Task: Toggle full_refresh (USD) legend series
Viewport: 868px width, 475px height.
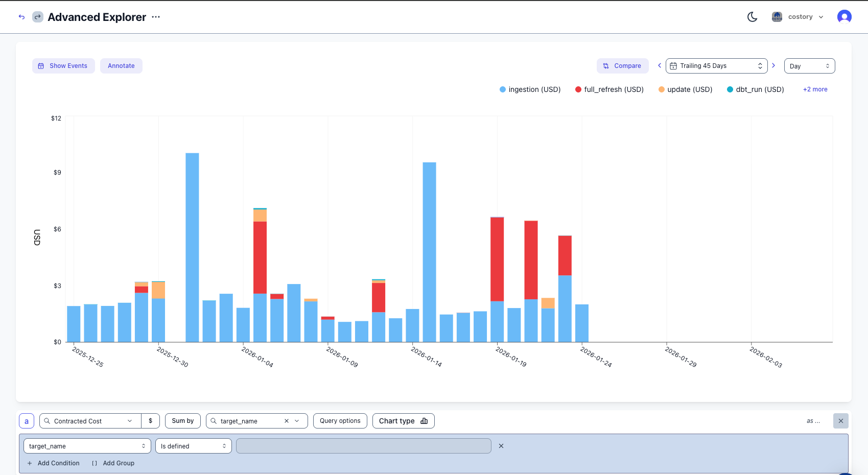Action: [x=609, y=89]
